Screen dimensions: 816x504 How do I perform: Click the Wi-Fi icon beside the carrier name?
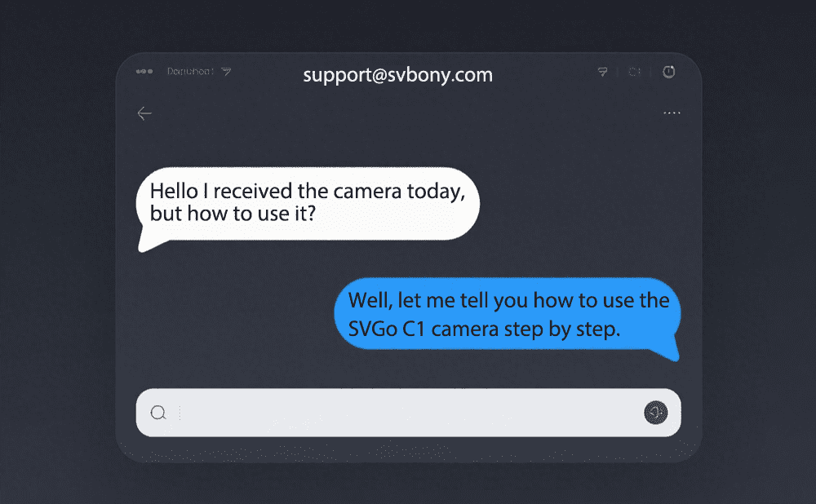tap(226, 72)
